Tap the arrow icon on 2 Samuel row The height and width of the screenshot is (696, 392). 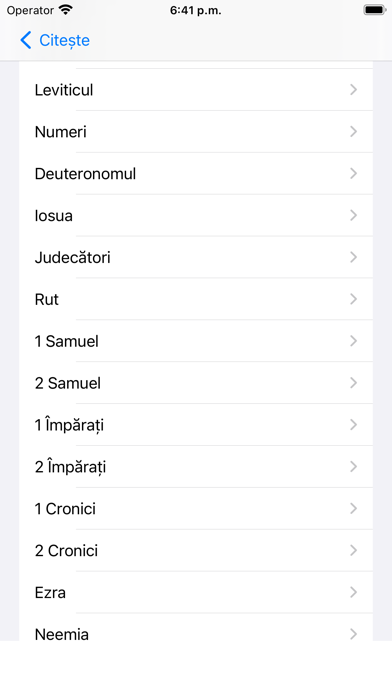point(353,383)
